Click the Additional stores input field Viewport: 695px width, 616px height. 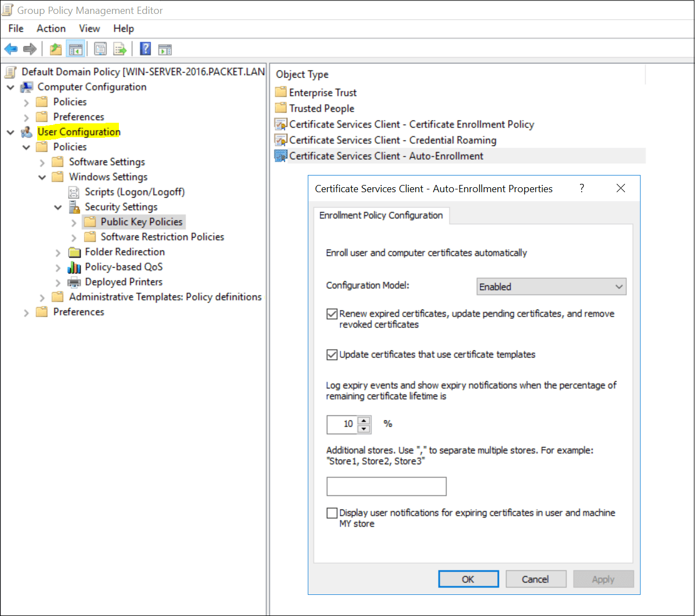click(386, 486)
